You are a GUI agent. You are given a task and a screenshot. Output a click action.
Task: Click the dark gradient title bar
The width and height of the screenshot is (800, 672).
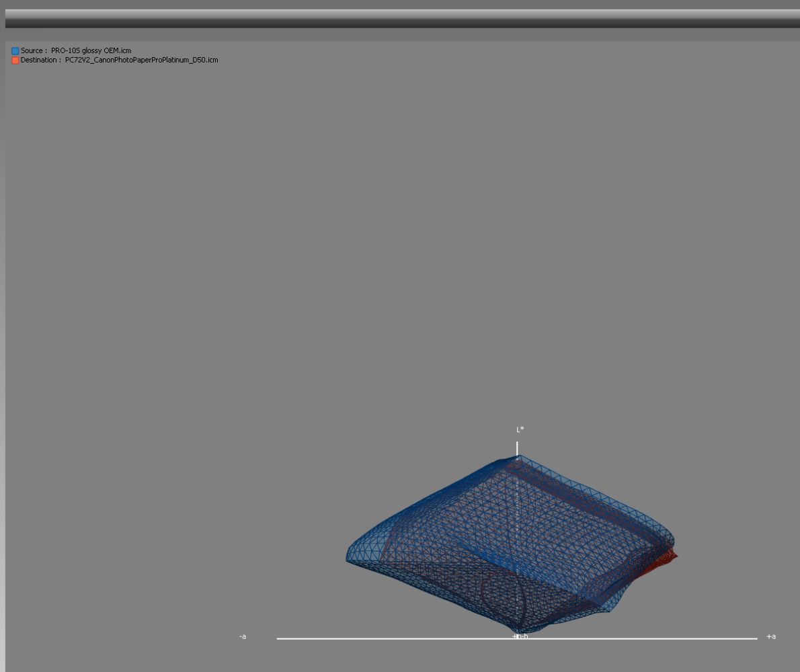402,19
